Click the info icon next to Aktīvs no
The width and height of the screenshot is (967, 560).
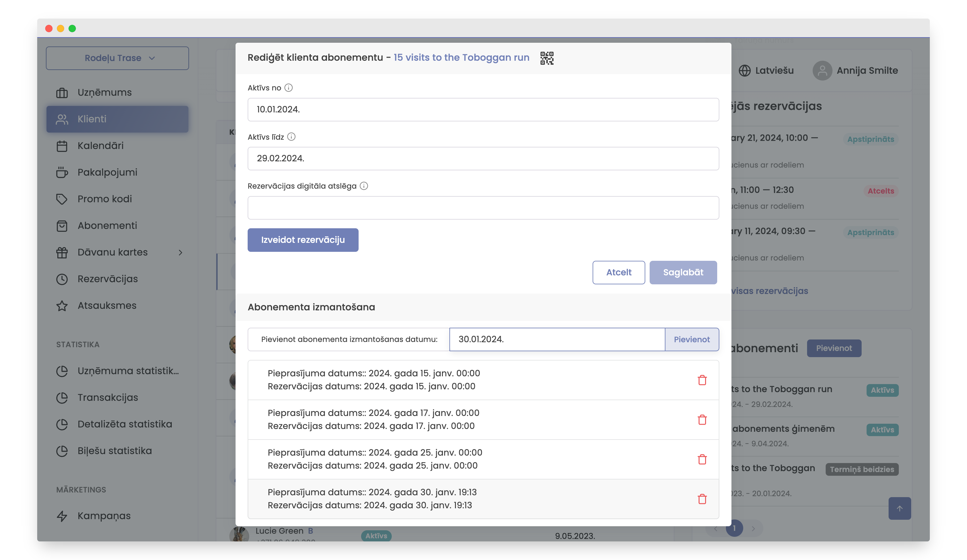(289, 88)
